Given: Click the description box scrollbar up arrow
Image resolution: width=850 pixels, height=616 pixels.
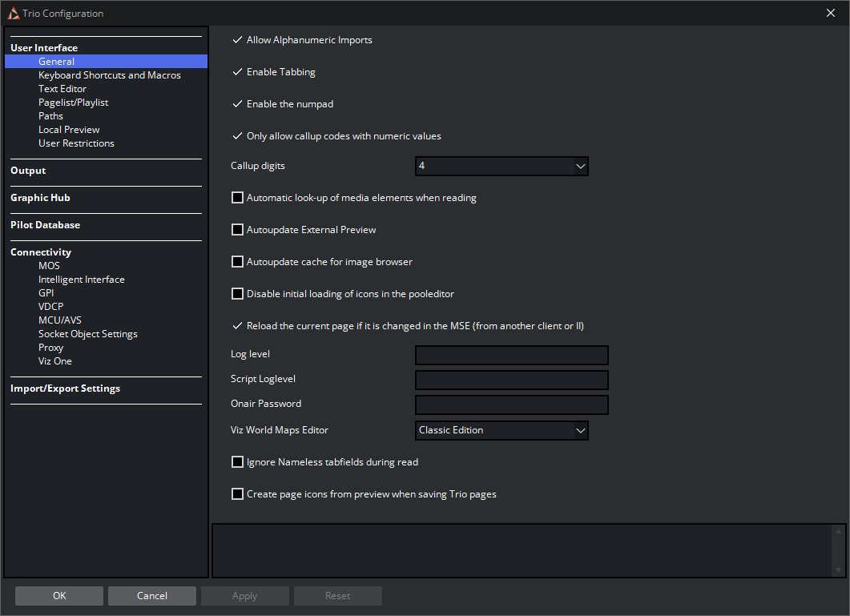Looking at the screenshot, I should [838, 531].
